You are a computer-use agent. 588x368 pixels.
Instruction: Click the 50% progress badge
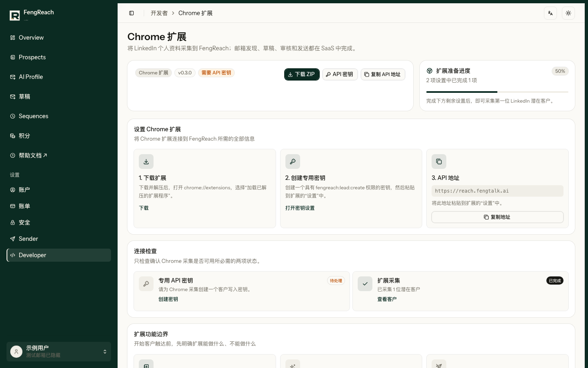point(560,71)
